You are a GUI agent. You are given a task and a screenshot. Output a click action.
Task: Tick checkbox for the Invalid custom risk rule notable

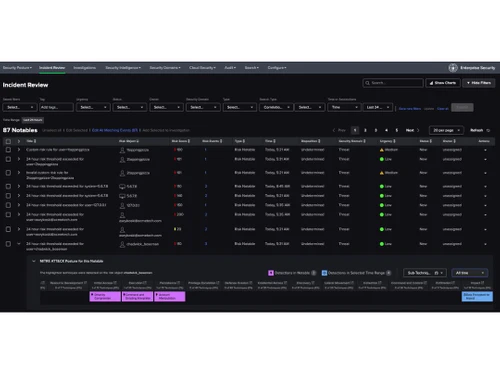[8, 173]
